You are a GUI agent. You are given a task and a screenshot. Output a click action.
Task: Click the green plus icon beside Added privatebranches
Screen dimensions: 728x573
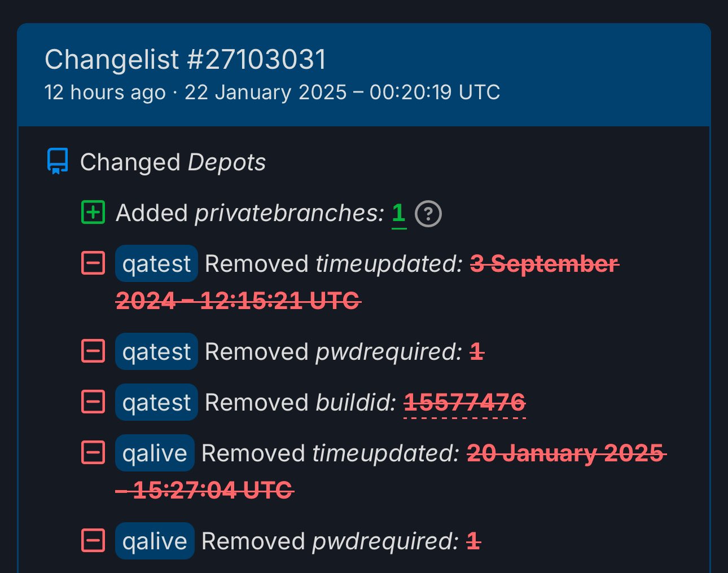(x=93, y=213)
